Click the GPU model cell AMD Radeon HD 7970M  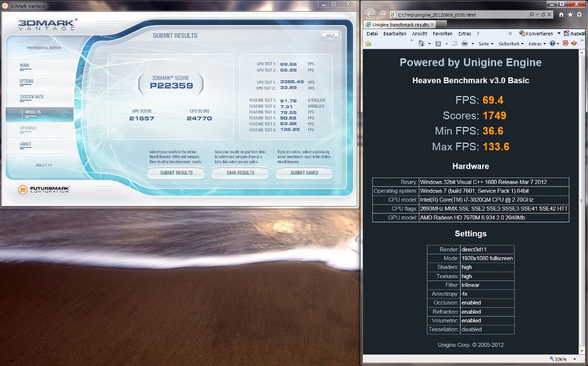coord(494,218)
